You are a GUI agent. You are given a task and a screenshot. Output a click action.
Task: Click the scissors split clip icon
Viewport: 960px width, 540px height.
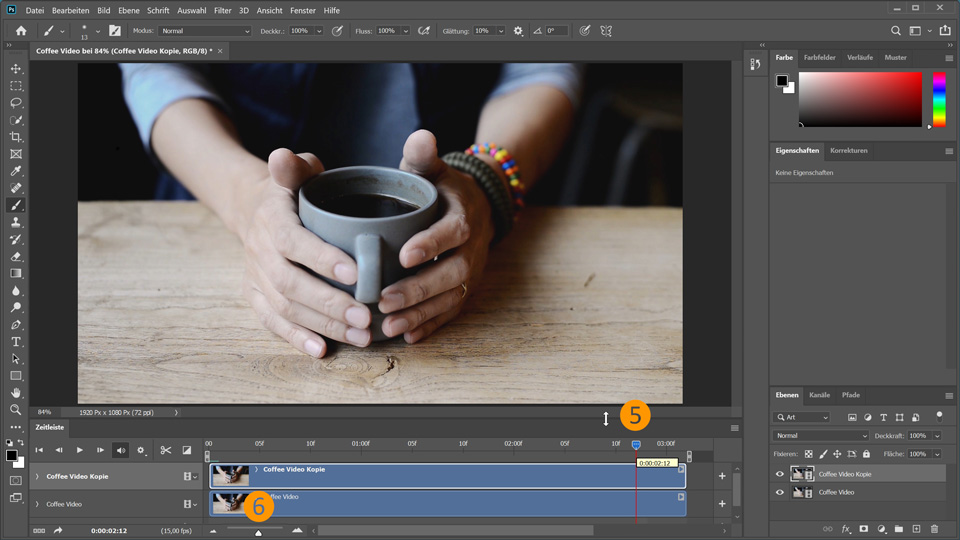coord(166,450)
